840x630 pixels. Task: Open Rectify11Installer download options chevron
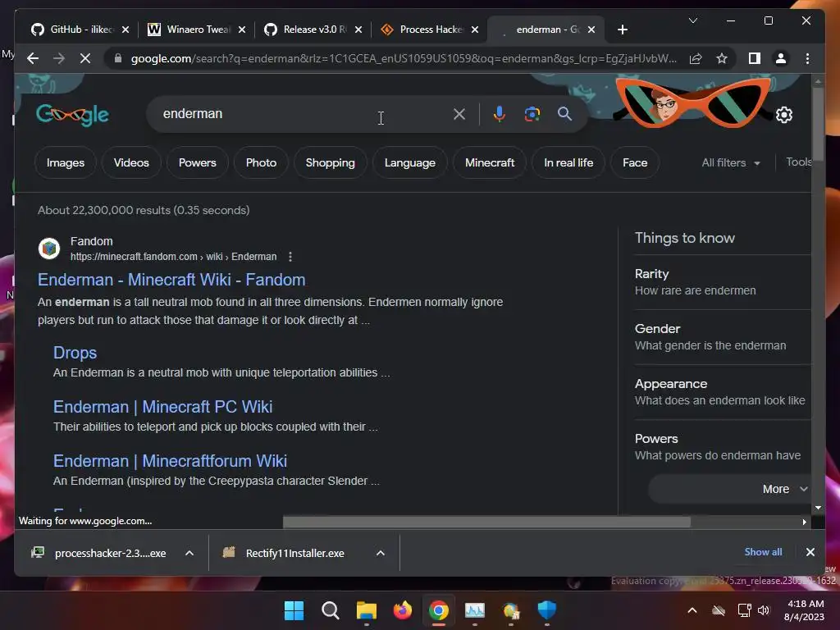point(381,553)
